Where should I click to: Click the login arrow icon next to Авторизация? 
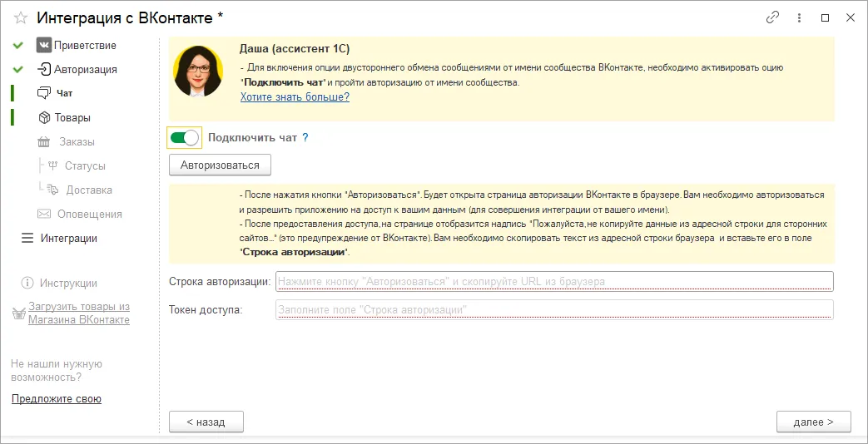pos(44,69)
